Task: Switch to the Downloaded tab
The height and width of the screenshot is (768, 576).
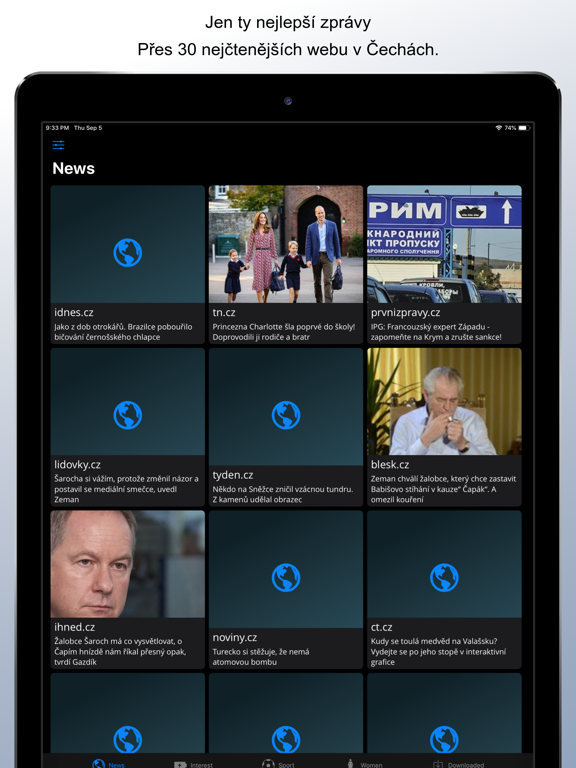Action: (x=458, y=764)
